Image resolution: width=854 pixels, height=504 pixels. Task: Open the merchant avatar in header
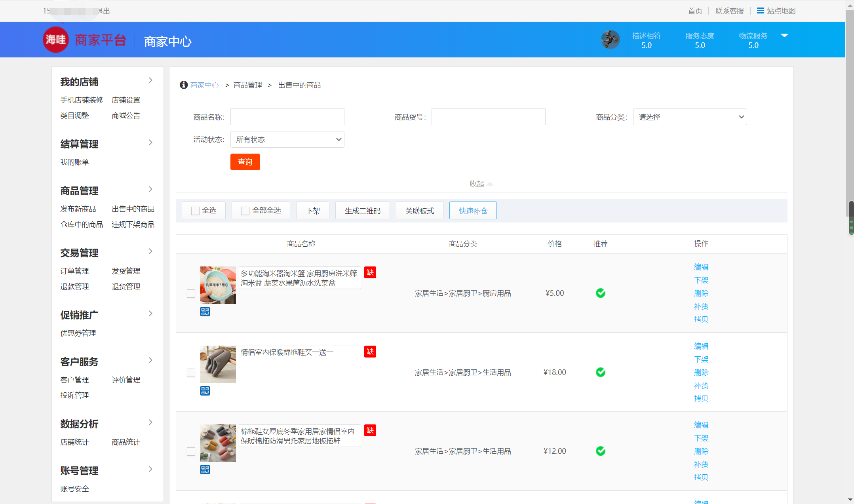click(610, 40)
